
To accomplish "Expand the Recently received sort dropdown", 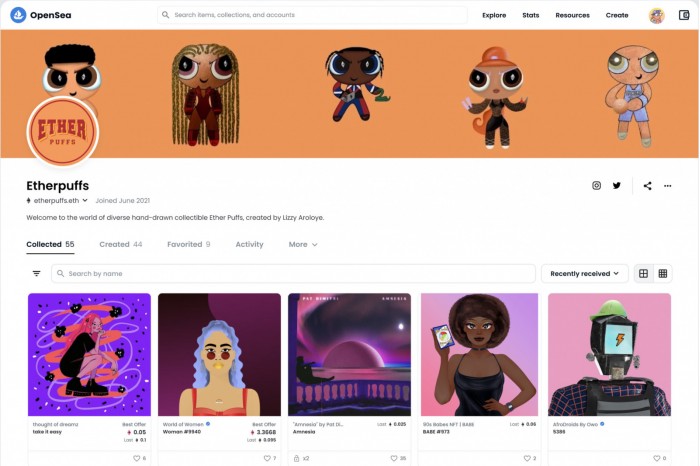I will [584, 274].
